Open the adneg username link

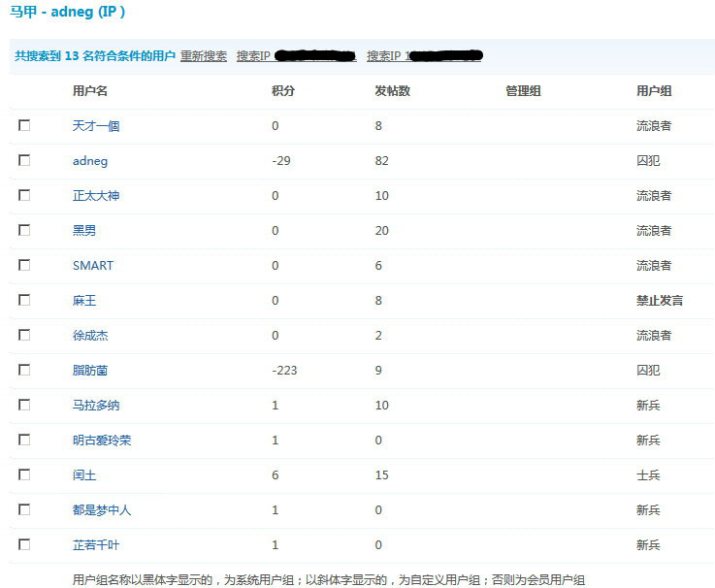pyautogui.click(x=90, y=161)
